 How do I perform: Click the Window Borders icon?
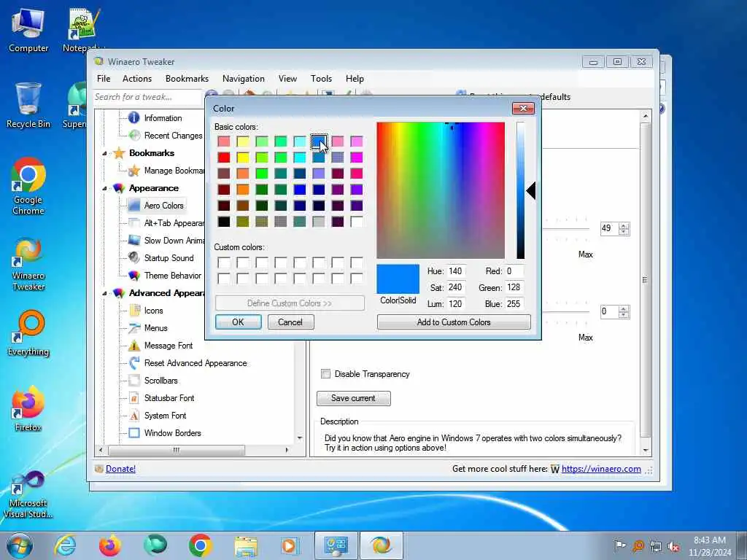tap(134, 433)
